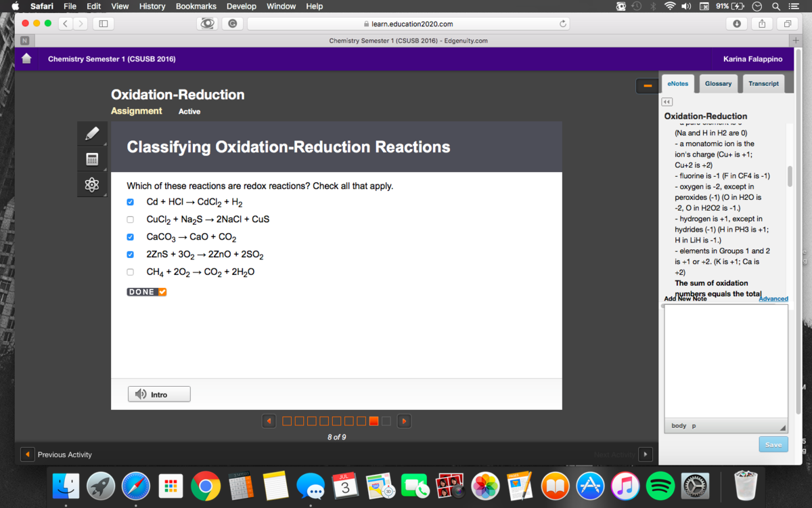Open FaceTime from Dock
812x508 pixels.
coord(415,486)
